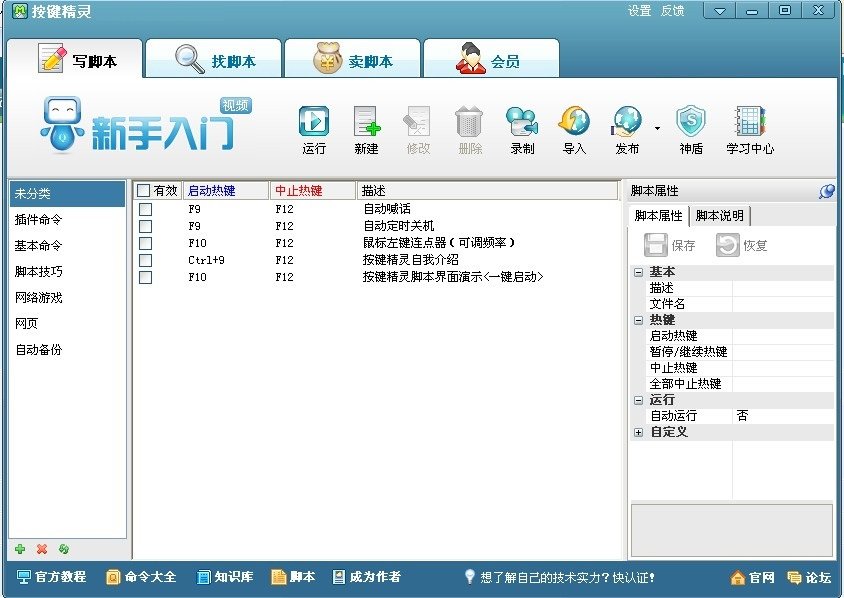
Task: Open 命令大全 command reference
Action: [141, 578]
